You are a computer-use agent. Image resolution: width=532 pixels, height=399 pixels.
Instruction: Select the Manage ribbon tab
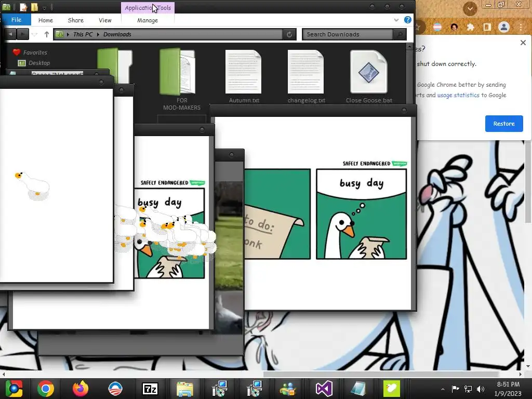pyautogui.click(x=147, y=20)
